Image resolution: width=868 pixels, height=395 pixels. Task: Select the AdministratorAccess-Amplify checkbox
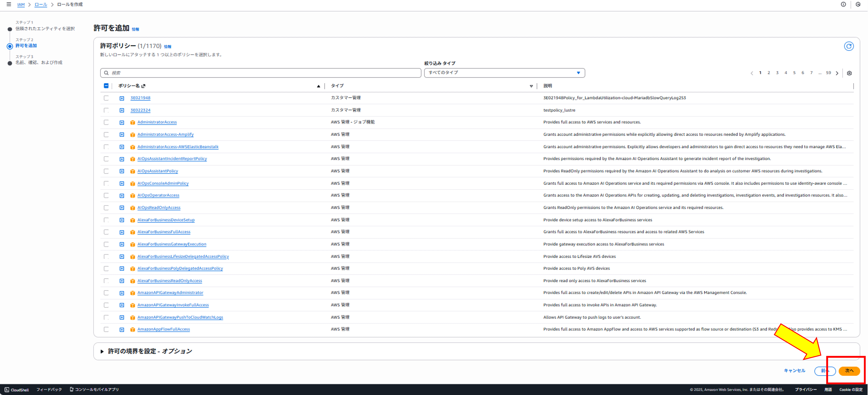click(106, 135)
